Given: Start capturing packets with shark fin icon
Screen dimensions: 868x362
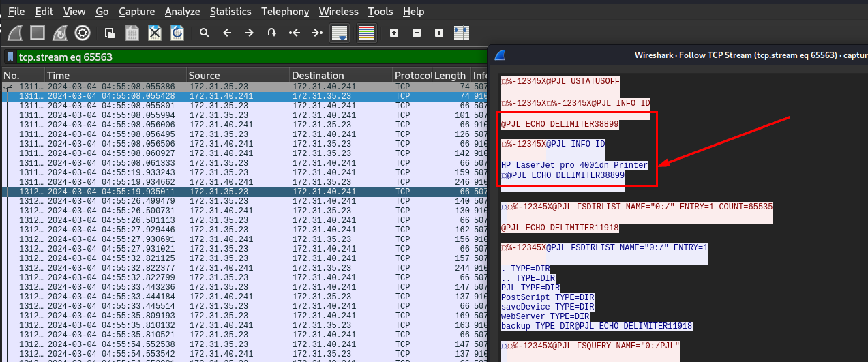Looking at the screenshot, I should point(15,32).
